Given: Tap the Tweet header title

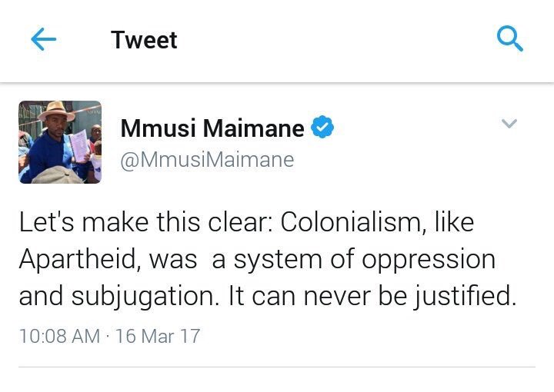Looking at the screenshot, I should [x=144, y=40].
